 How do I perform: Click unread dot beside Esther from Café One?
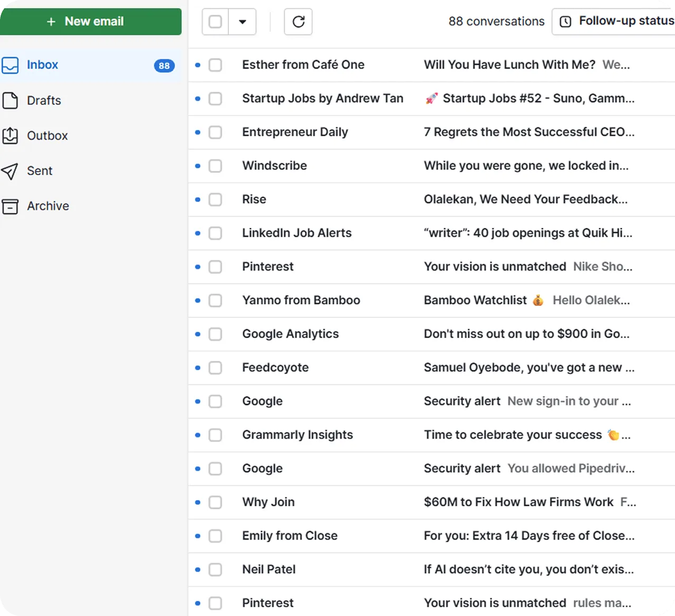click(198, 65)
